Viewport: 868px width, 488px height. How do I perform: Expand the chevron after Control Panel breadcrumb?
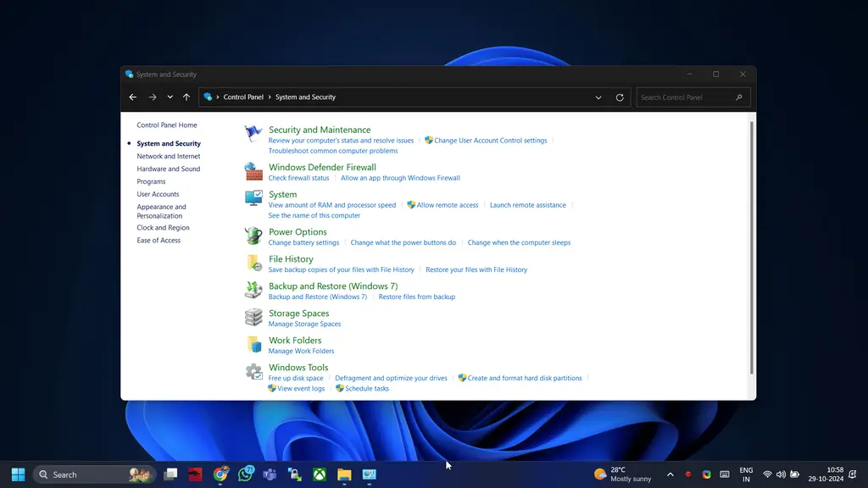click(x=270, y=97)
